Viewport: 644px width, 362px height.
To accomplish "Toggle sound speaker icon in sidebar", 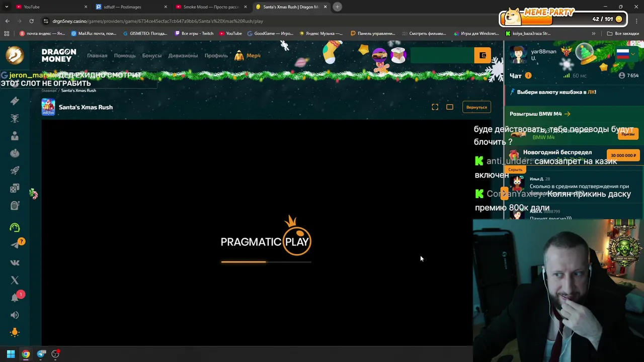I will click(15, 315).
